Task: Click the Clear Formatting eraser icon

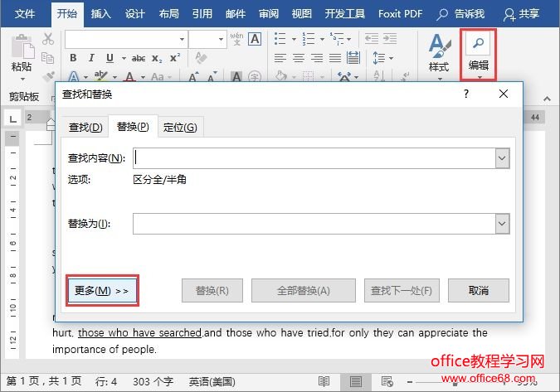Action: click(201, 57)
